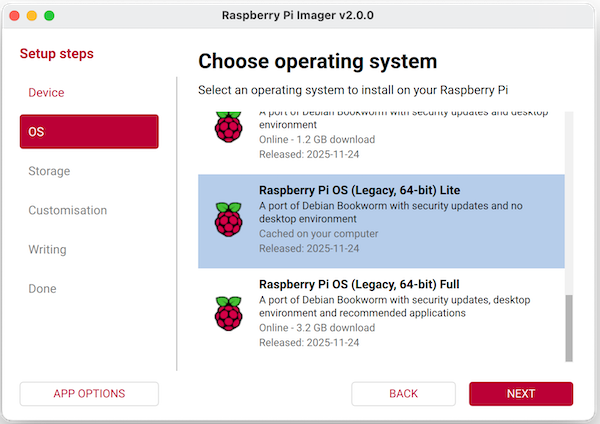
Task: Minimize the Imager window with yellow button
Action: tap(32, 16)
